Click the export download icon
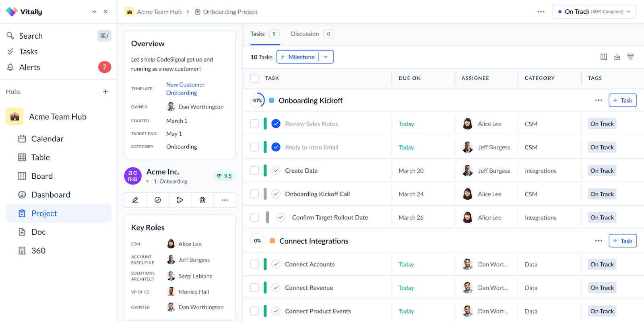The height and width of the screenshot is (322, 644). coord(617,57)
